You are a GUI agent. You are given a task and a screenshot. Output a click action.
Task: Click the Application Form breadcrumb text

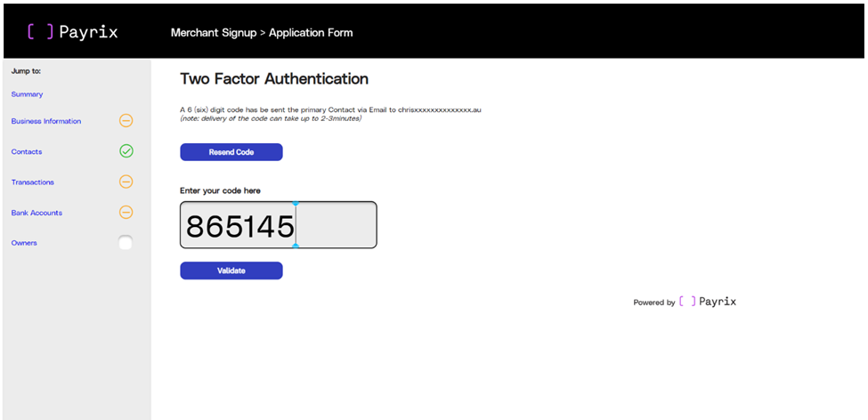311,33
